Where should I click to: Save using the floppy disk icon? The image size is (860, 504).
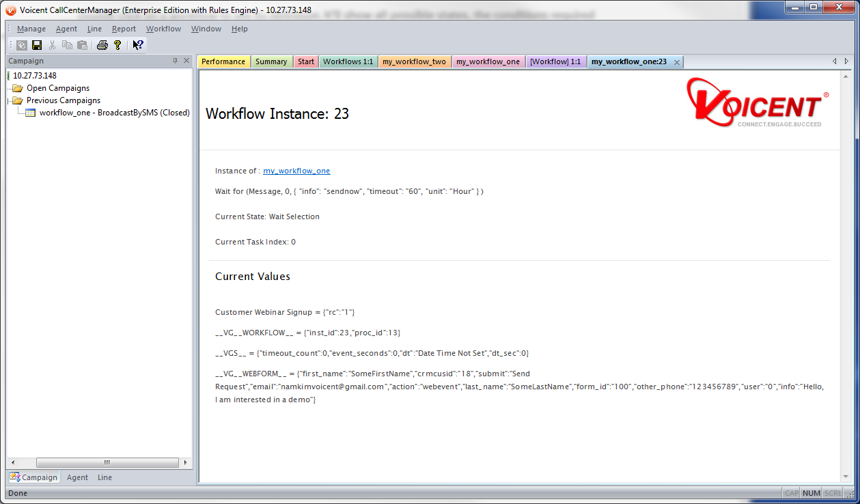[37, 45]
